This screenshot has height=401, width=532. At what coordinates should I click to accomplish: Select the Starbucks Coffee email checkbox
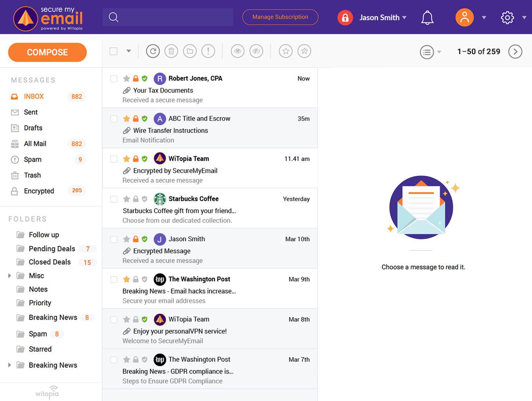(x=114, y=199)
